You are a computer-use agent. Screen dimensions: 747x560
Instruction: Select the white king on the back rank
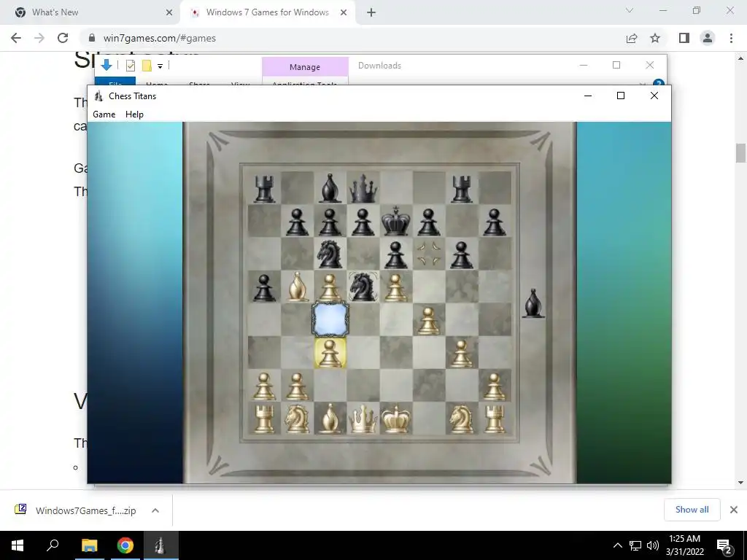[395, 419]
